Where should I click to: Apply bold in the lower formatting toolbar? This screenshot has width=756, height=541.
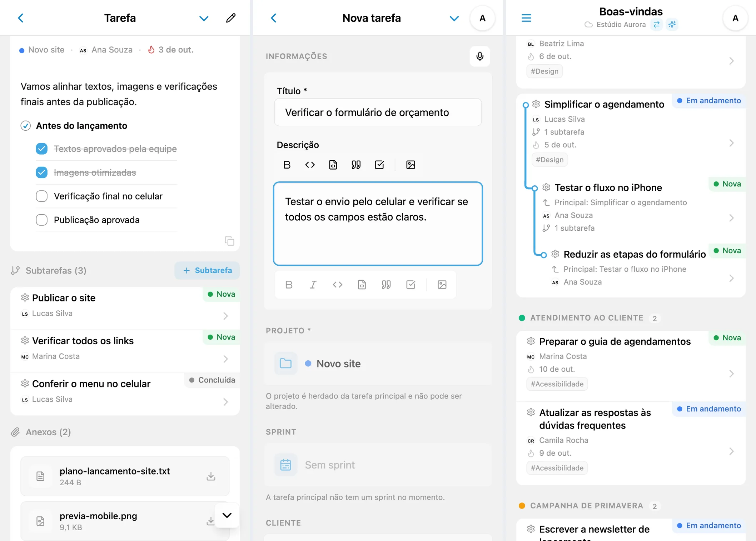[289, 285]
